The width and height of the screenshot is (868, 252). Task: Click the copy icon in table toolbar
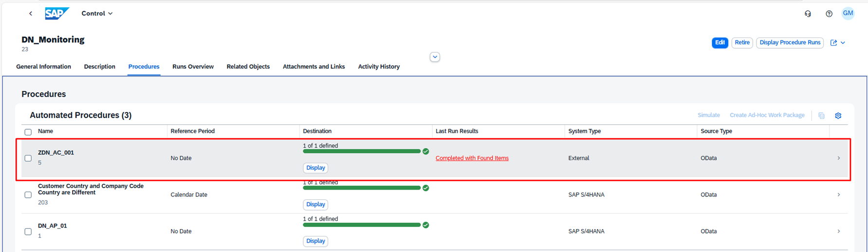point(821,116)
